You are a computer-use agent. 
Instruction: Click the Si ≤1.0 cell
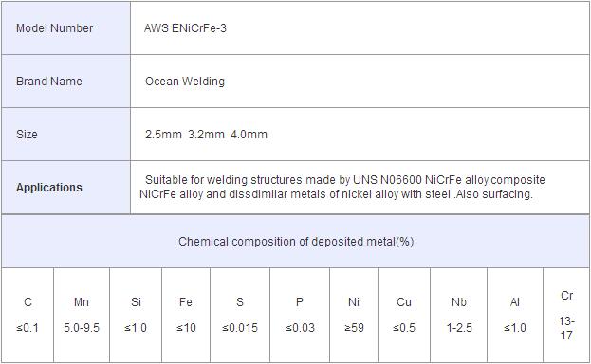pyautogui.click(x=136, y=315)
